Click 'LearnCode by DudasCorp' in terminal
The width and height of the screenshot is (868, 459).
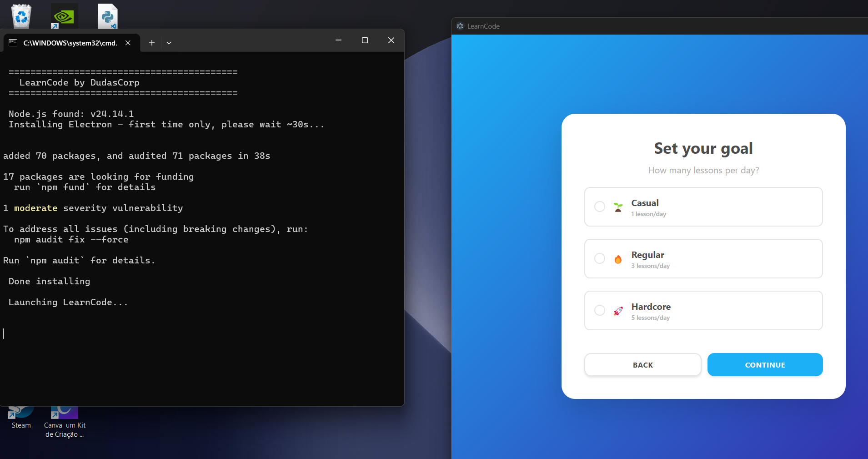[x=80, y=82]
